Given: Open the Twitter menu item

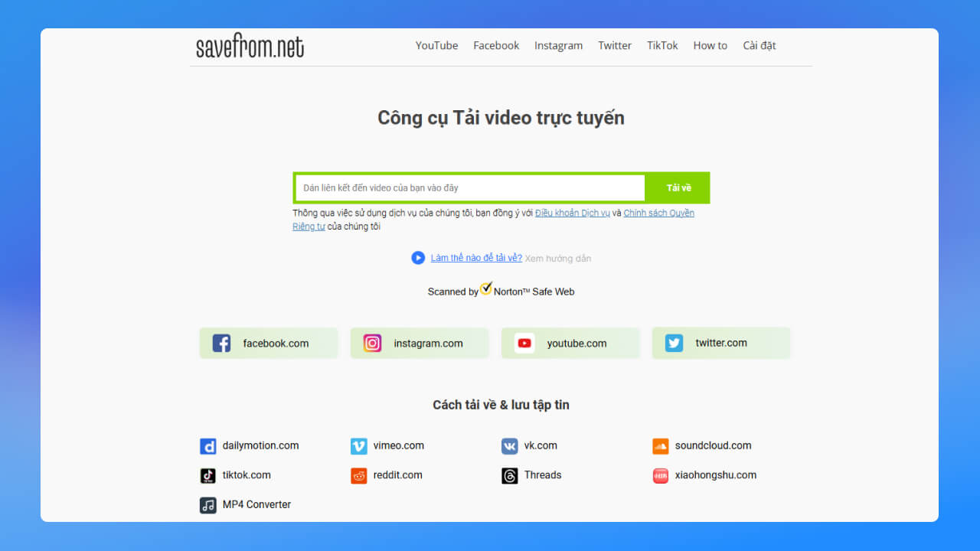Looking at the screenshot, I should [615, 46].
